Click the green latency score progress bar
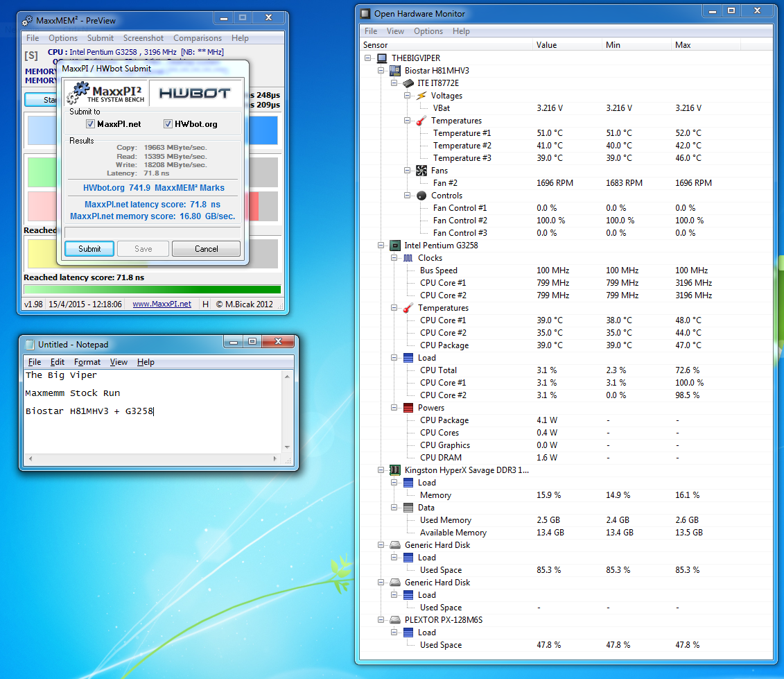 tap(152, 289)
